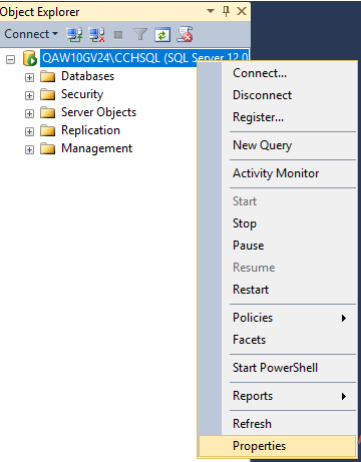
Task: Click the Disconnect server toolbar icon
Action: (97, 35)
